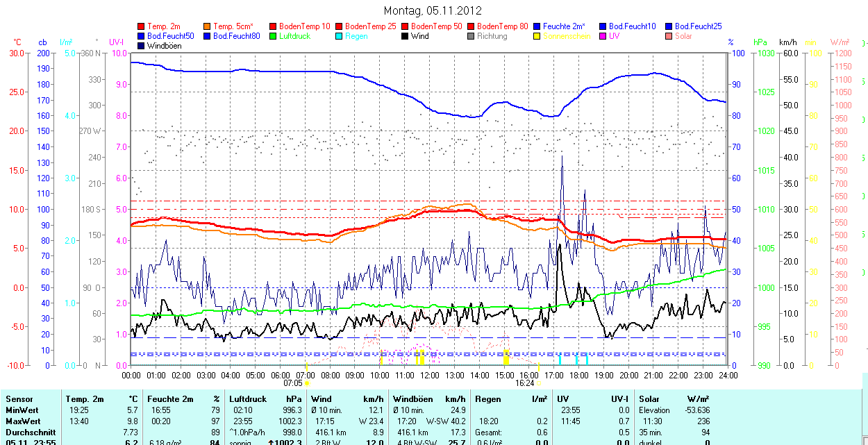
Task: Click the sunset time label 16:24
Action: 524,383
